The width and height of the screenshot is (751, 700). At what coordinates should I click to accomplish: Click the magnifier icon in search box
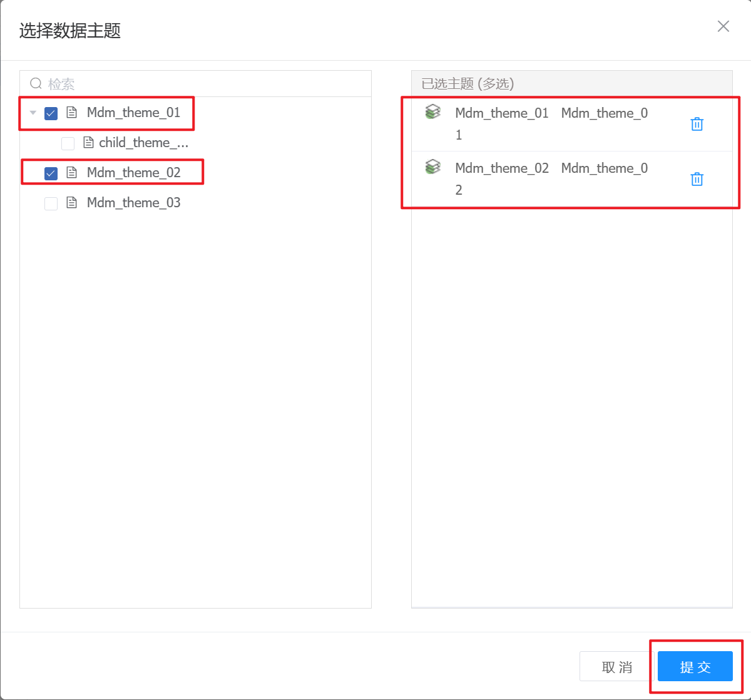click(x=36, y=83)
